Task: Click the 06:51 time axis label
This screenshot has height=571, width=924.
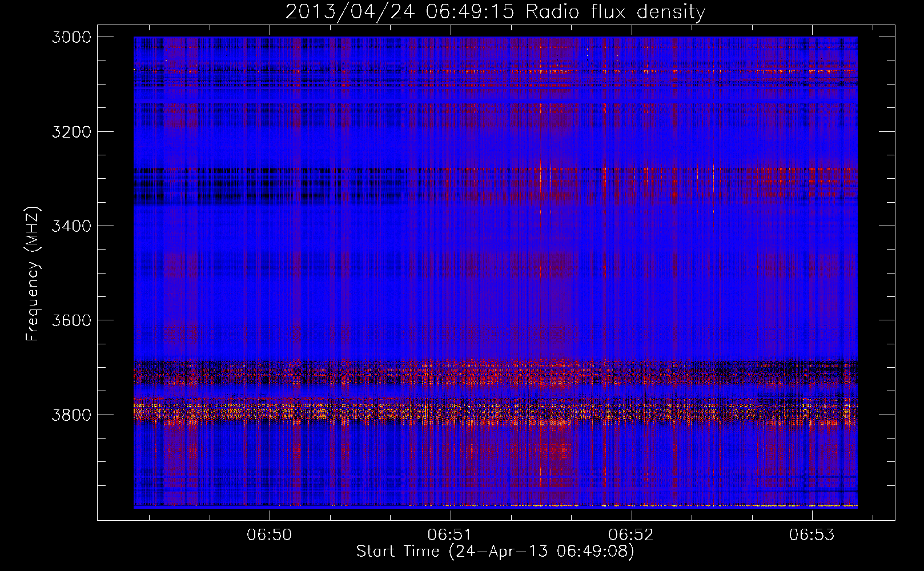Action: tap(450, 534)
